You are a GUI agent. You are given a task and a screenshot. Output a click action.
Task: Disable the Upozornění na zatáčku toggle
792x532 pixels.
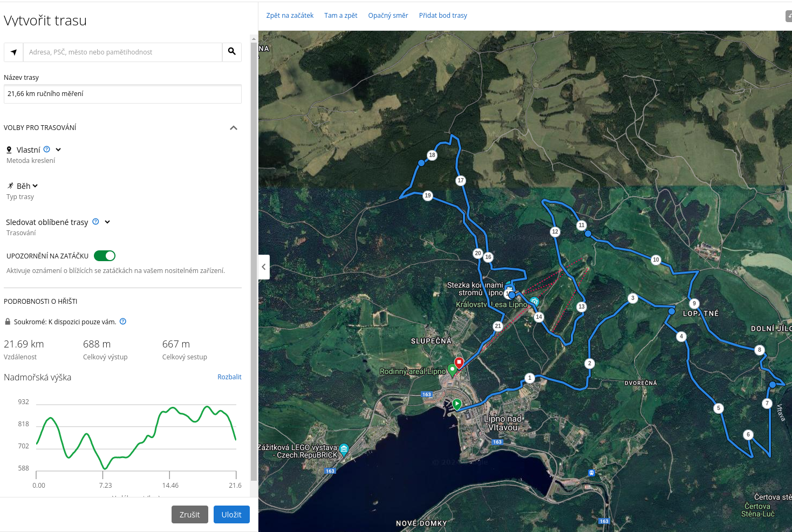click(x=105, y=256)
